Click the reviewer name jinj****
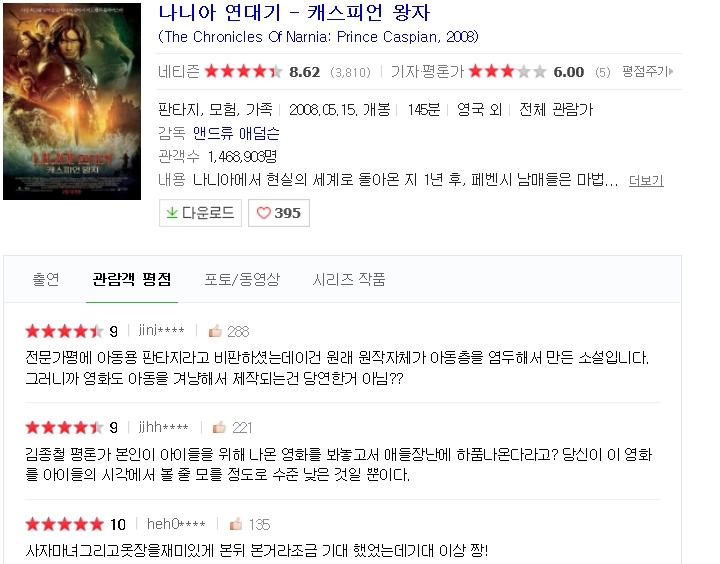This screenshot has height=564, width=720. click(x=161, y=331)
